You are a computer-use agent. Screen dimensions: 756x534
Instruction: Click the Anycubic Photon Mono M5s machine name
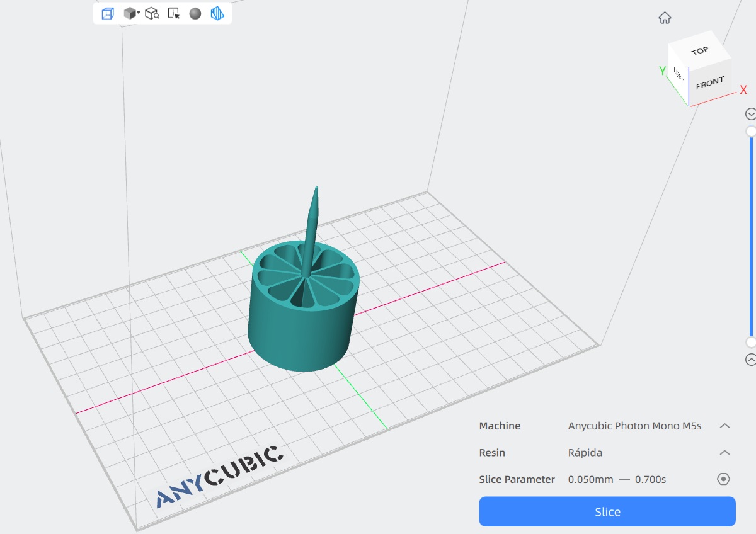coord(634,426)
